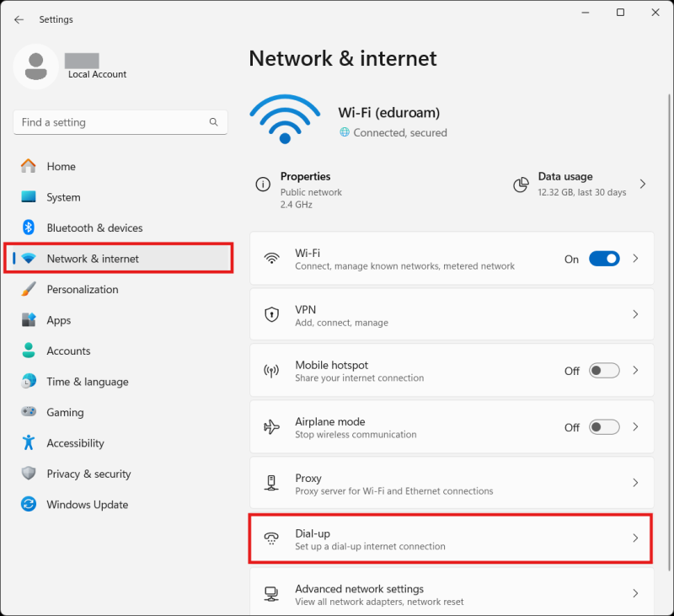Open Proxy settings chevron
Image resolution: width=674 pixels, height=616 pixels.
(635, 483)
